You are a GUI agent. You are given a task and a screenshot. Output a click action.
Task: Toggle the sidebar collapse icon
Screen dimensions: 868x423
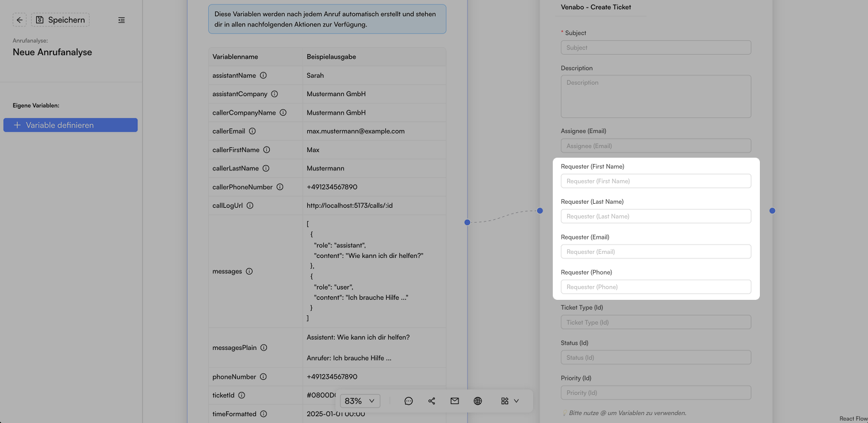point(121,20)
